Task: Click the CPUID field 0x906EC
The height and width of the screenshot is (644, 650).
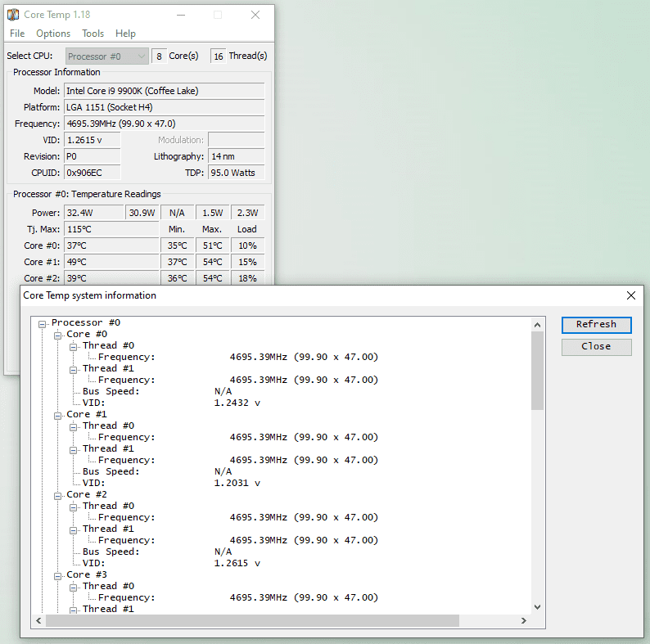Action: coord(92,173)
